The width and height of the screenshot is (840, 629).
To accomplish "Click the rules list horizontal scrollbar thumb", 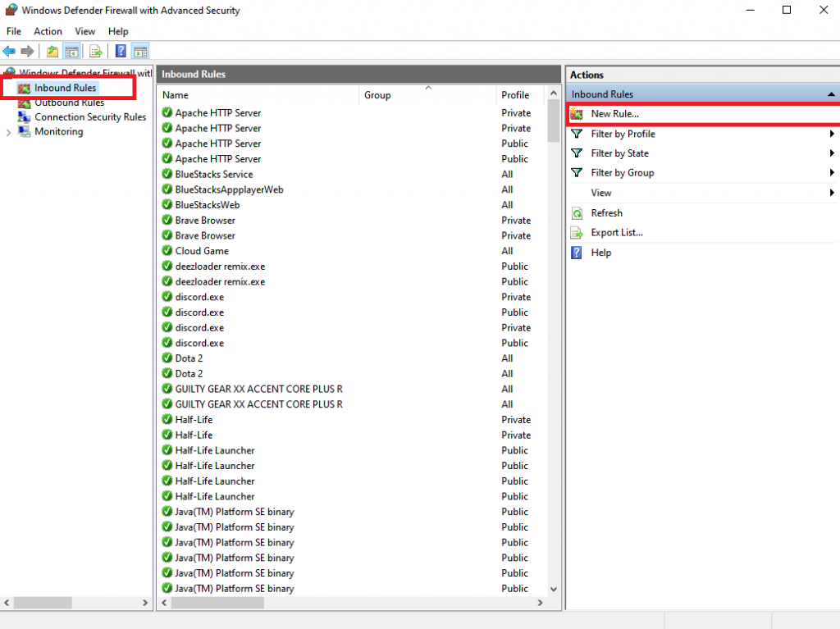I will click(217, 603).
